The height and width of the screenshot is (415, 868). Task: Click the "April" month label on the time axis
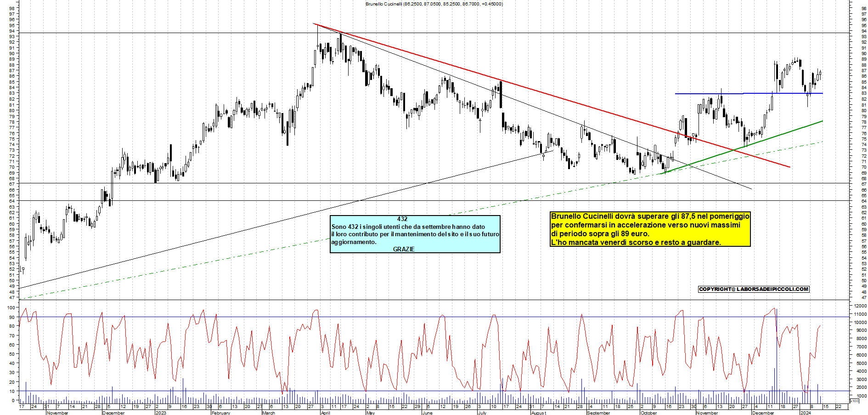pyautogui.click(x=326, y=413)
